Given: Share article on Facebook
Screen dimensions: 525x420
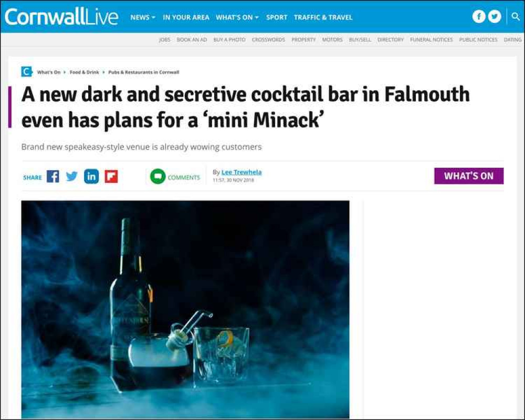Looking at the screenshot, I should tap(52, 176).
